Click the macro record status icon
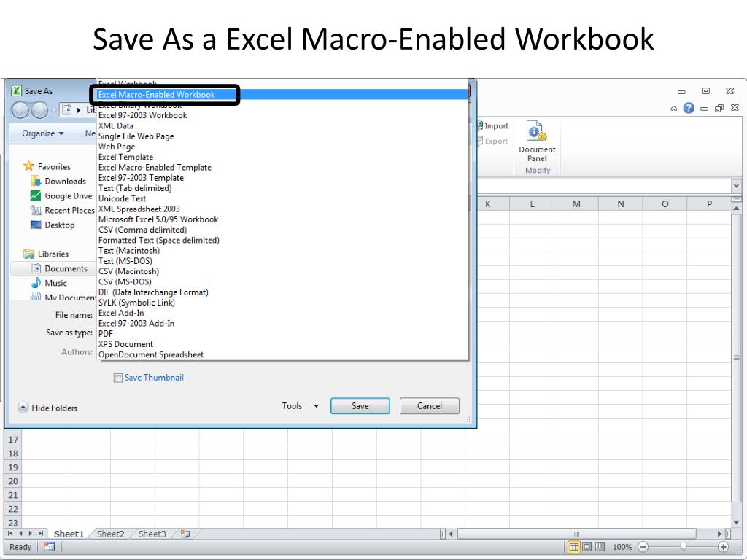The height and width of the screenshot is (560, 747). (49, 547)
